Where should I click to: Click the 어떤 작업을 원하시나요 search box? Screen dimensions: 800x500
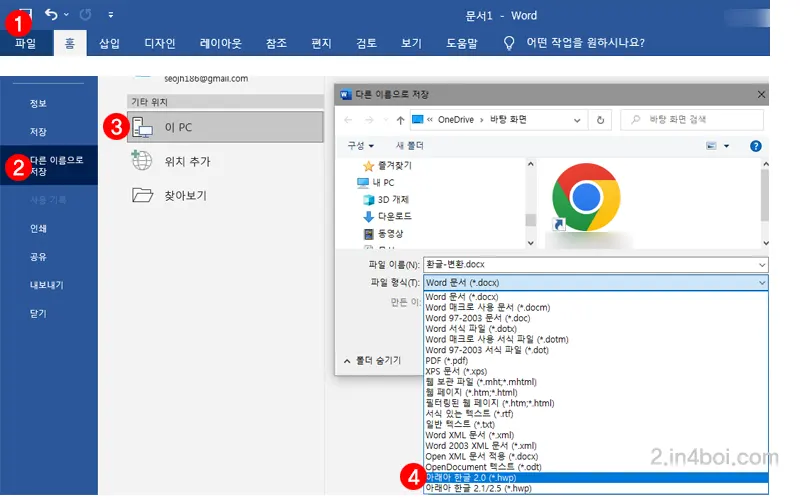(586, 42)
